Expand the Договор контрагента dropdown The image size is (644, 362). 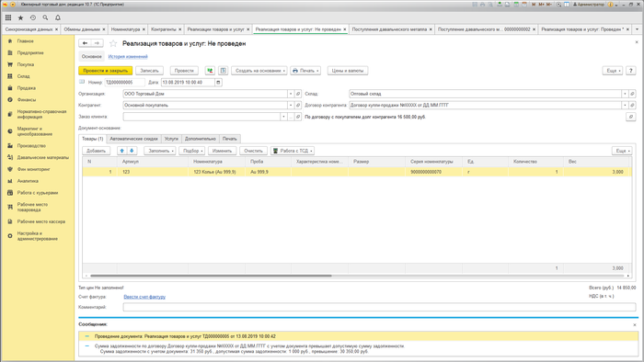625,106
